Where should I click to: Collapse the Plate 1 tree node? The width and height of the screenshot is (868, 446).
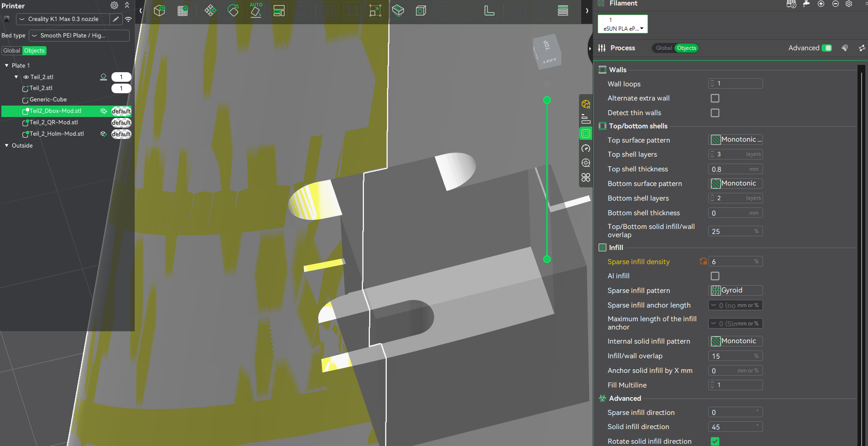tap(7, 66)
